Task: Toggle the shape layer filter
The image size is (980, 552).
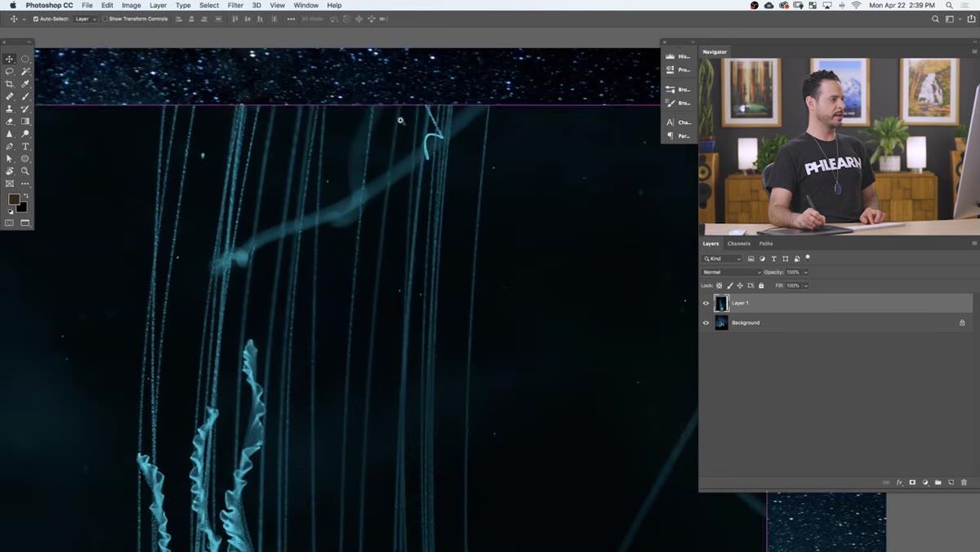Action: (x=785, y=259)
